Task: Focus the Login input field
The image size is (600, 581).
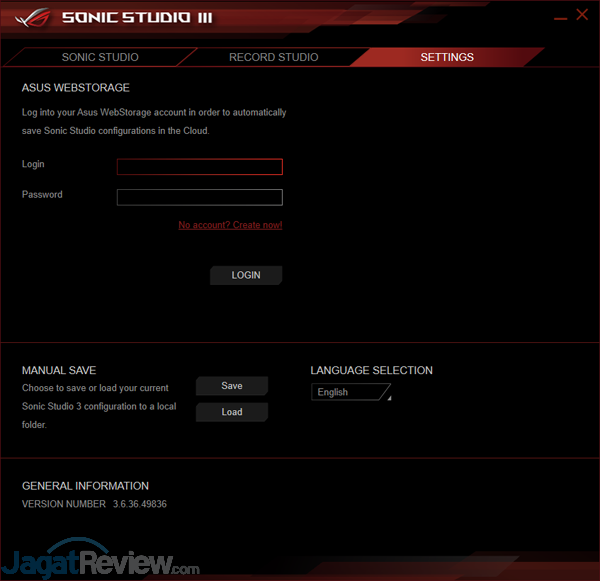Action: (200, 167)
